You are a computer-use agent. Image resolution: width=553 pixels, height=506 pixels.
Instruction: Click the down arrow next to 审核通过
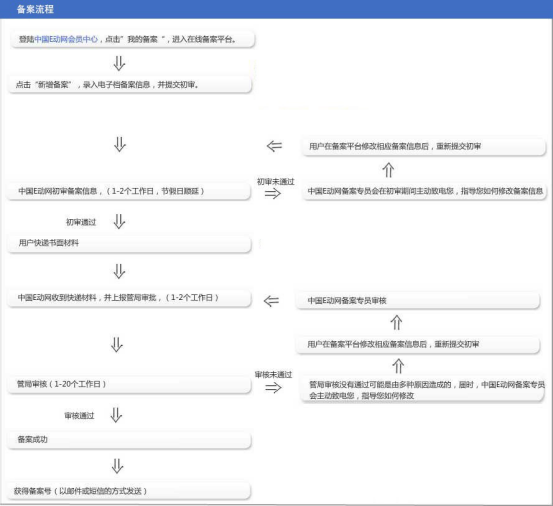[116, 415]
